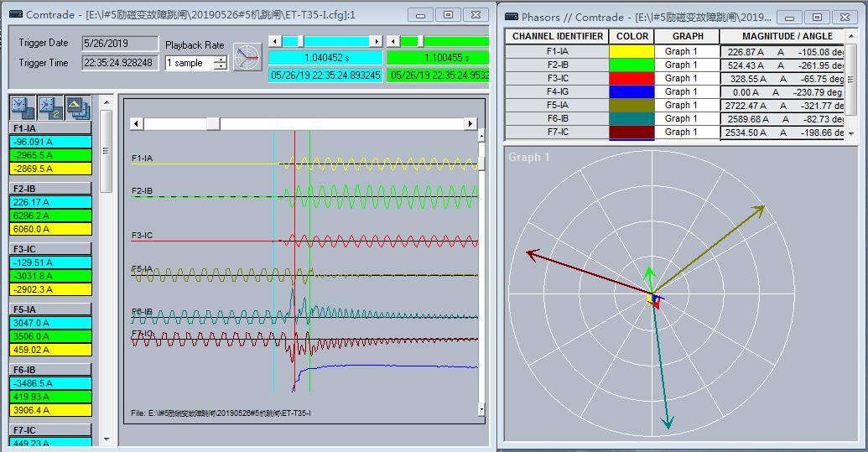Click the cyan time readout 1.040452 s
Viewport: 868px width, 452px height.
pyautogui.click(x=325, y=58)
